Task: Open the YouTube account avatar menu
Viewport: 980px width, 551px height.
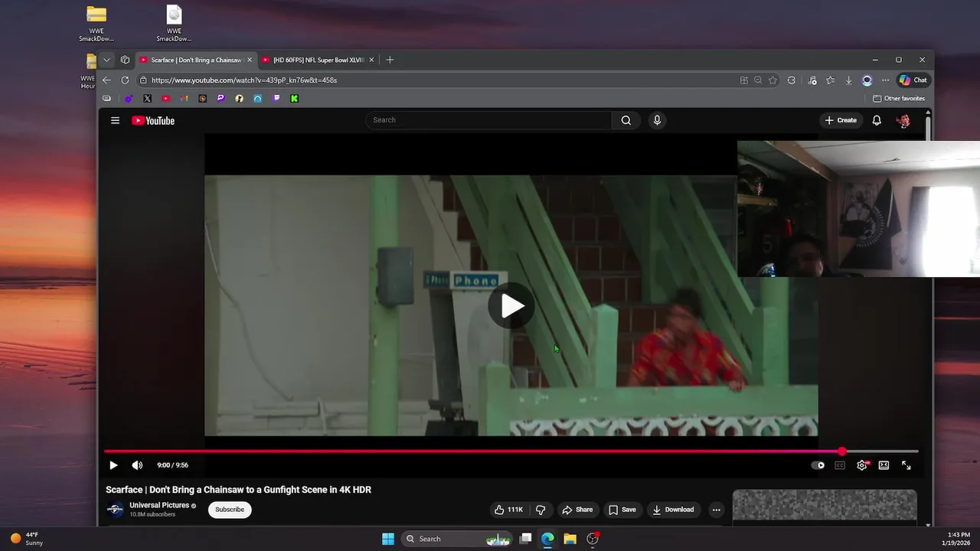Action: pos(903,120)
